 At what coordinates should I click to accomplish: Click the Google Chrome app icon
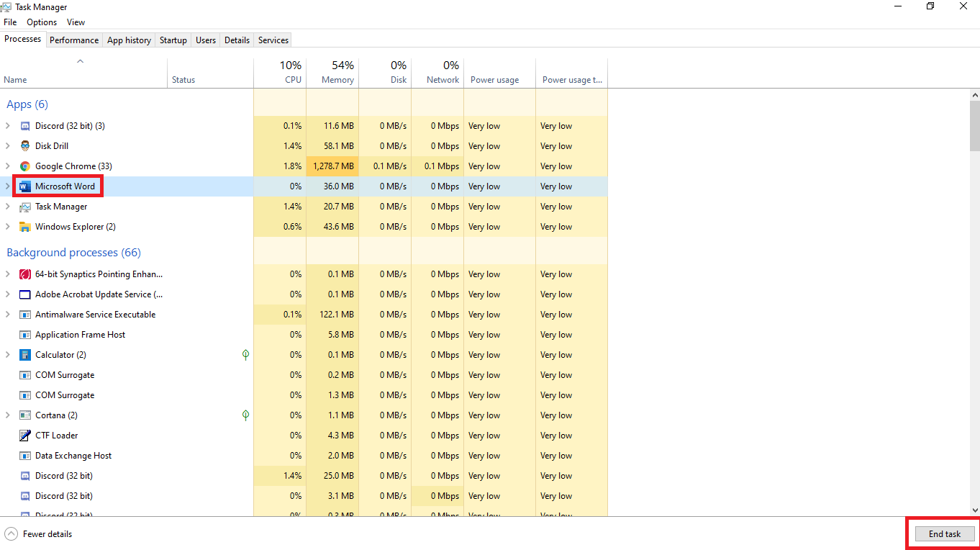point(25,166)
